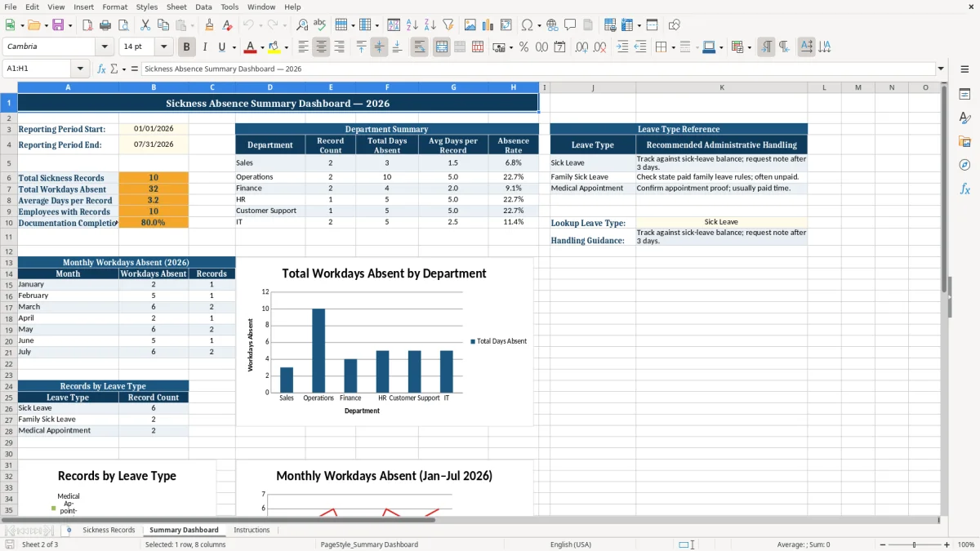Add a decimal place
This screenshot has width=980, height=551.
(582, 47)
